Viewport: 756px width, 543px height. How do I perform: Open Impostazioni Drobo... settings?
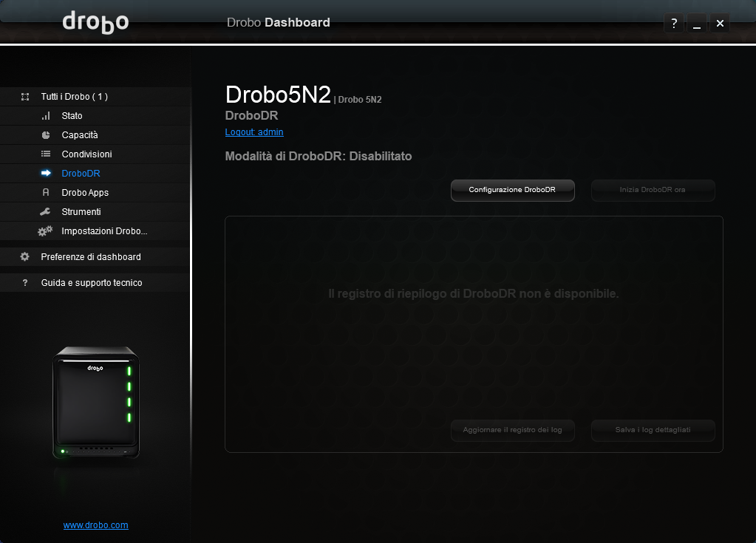[104, 231]
